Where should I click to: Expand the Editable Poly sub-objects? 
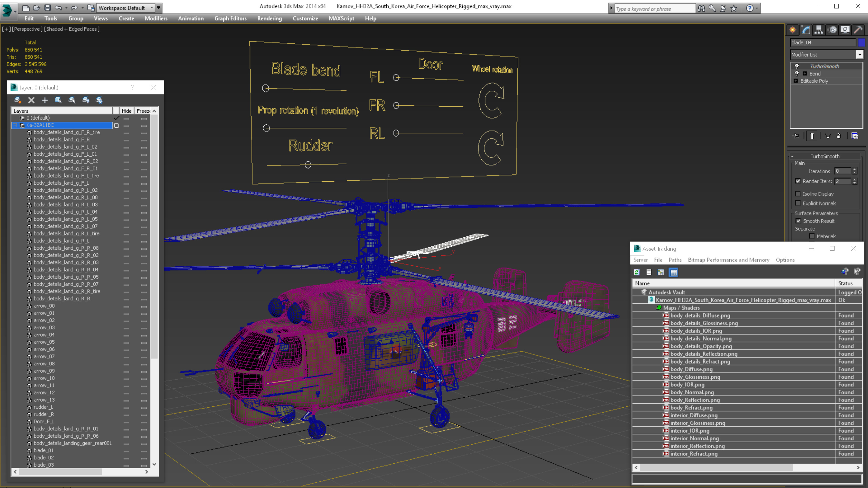[796, 81]
